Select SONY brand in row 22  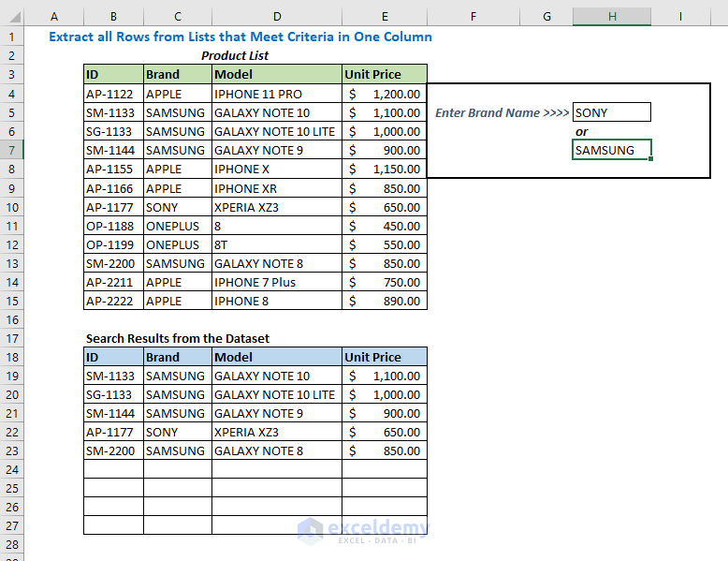pos(178,432)
